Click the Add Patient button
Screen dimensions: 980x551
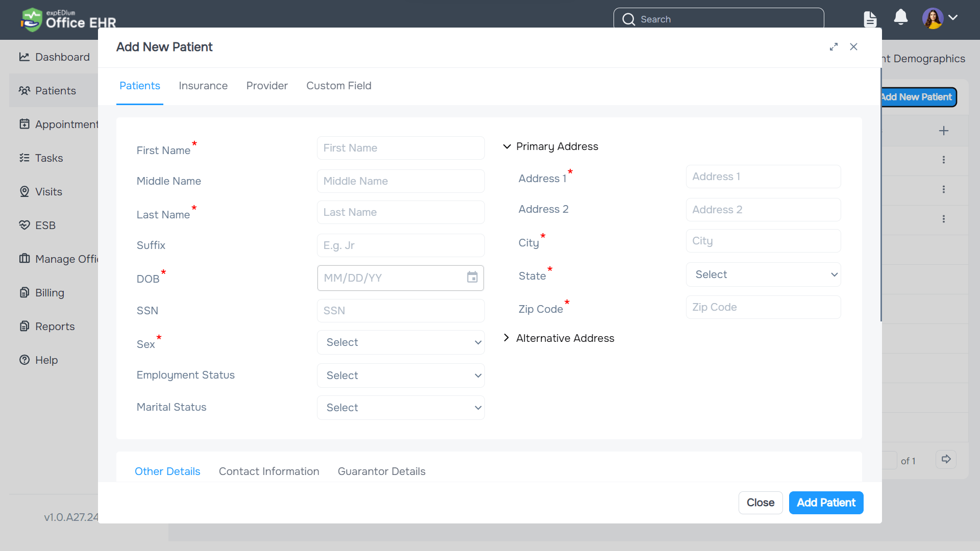point(825,503)
